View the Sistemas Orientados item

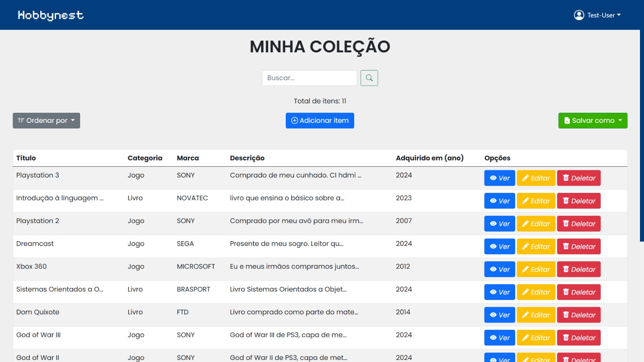pyautogui.click(x=500, y=292)
